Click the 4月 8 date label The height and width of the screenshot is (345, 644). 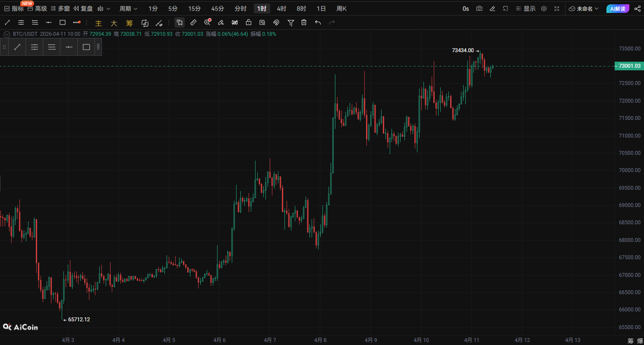320,340
